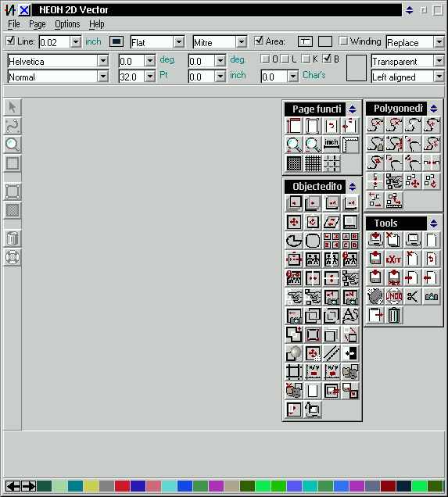Image resolution: width=448 pixels, height=497 pixels.
Task: Click the trash can in left toolbar
Action: click(x=13, y=238)
